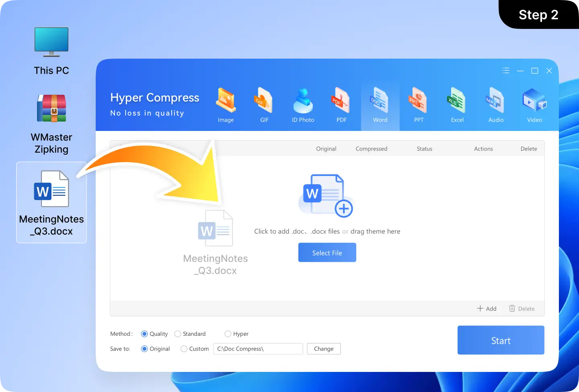Open the ID Photo tool
579x392 pixels.
(303, 105)
